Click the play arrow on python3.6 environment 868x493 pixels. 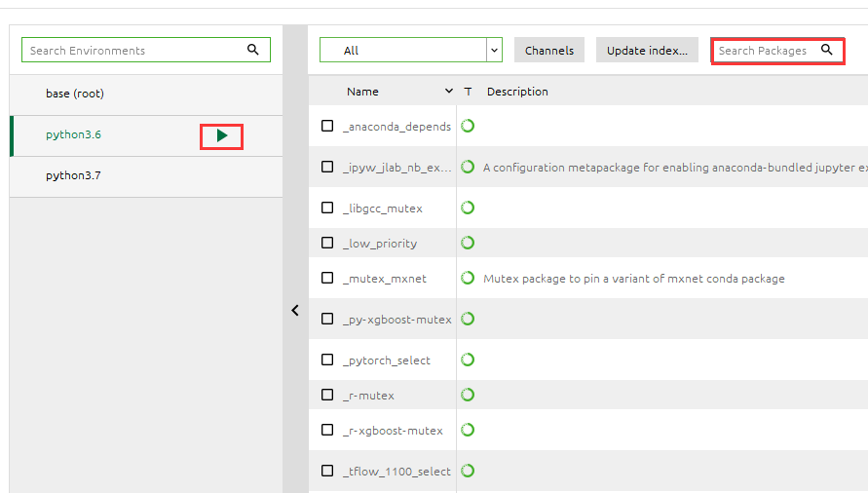click(222, 135)
